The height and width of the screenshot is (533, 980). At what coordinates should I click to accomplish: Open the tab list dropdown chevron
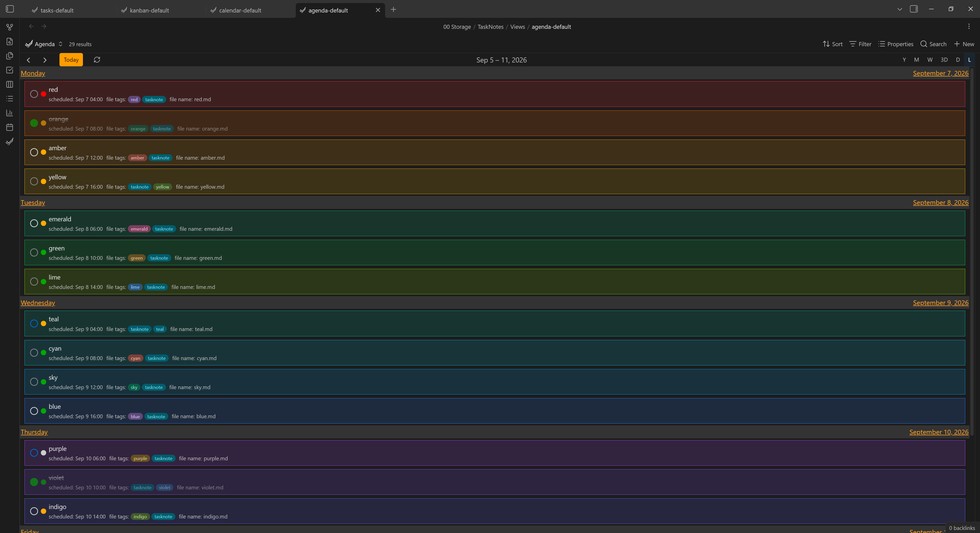point(899,9)
